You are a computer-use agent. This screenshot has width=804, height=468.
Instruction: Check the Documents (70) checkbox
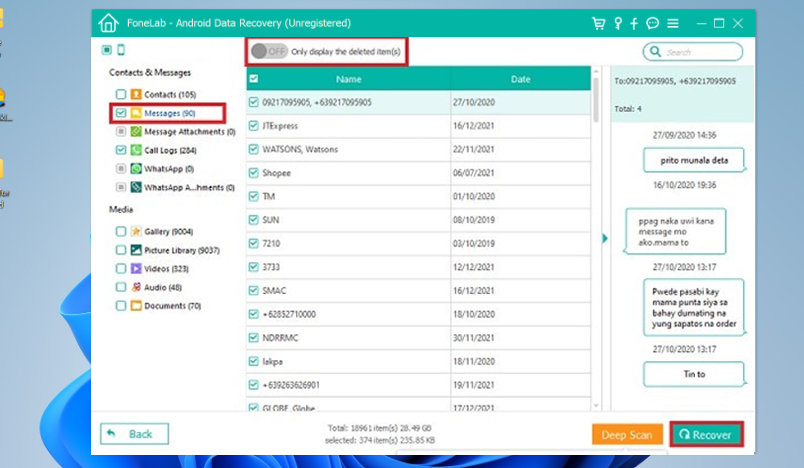[120, 306]
